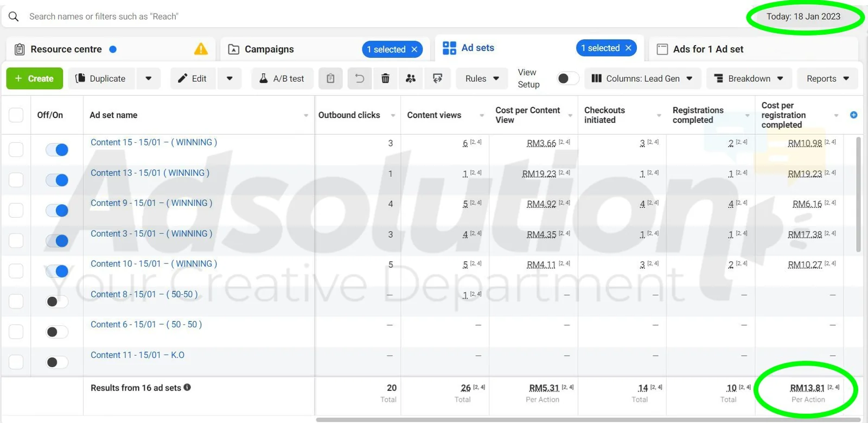Click the search names or filters field

(x=380, y=17)
